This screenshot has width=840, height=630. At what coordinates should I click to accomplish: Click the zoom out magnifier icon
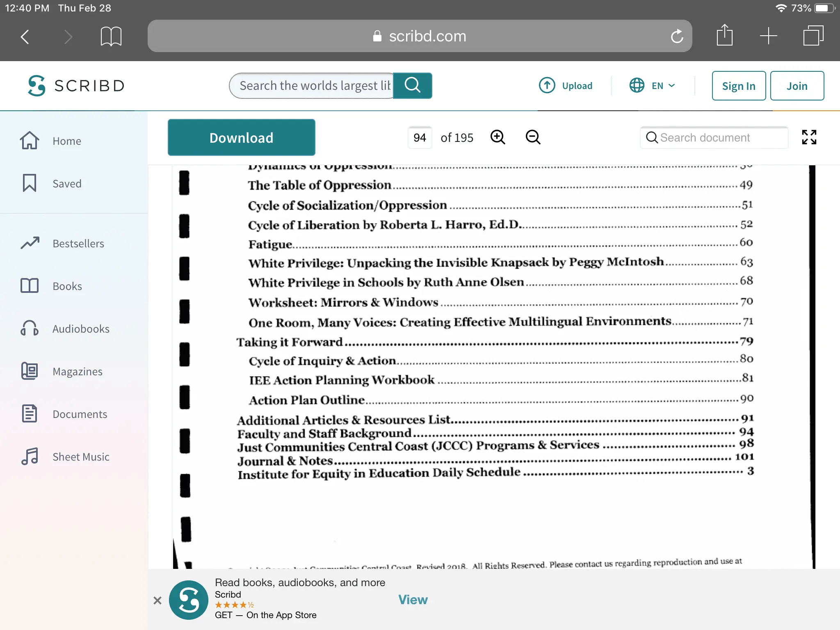(533, 137)
